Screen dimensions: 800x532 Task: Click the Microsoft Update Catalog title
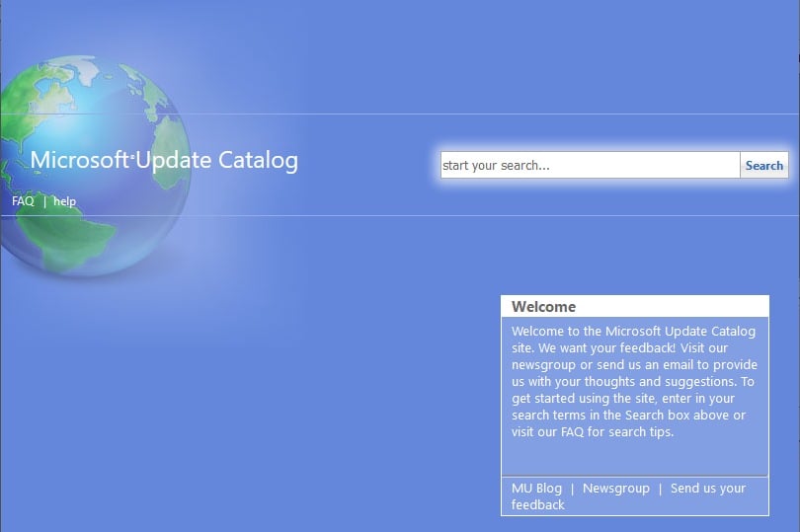coord(164,160)
